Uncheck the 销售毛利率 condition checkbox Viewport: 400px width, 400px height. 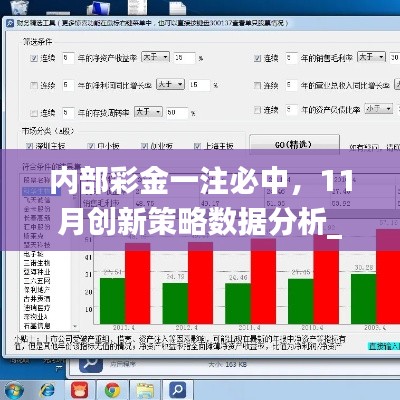click(257, 58)
